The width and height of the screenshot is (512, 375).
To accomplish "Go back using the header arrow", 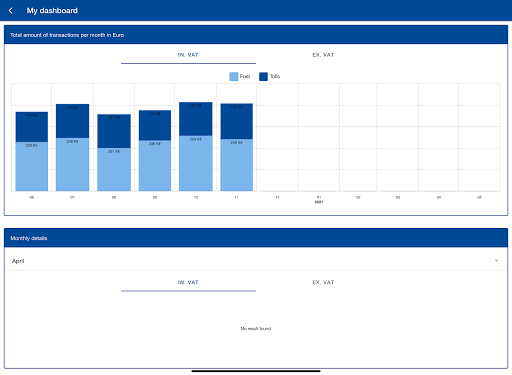I will coord(11,11).
